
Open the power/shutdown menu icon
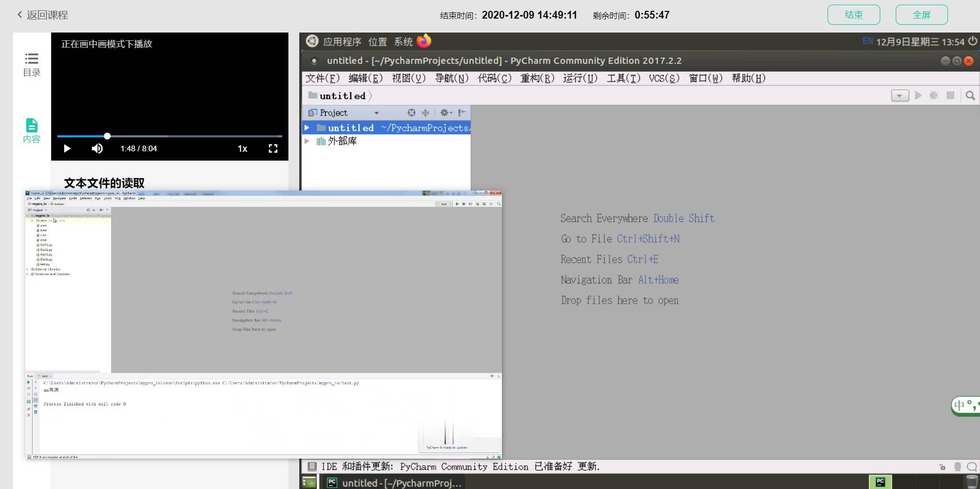click(973, 41)
